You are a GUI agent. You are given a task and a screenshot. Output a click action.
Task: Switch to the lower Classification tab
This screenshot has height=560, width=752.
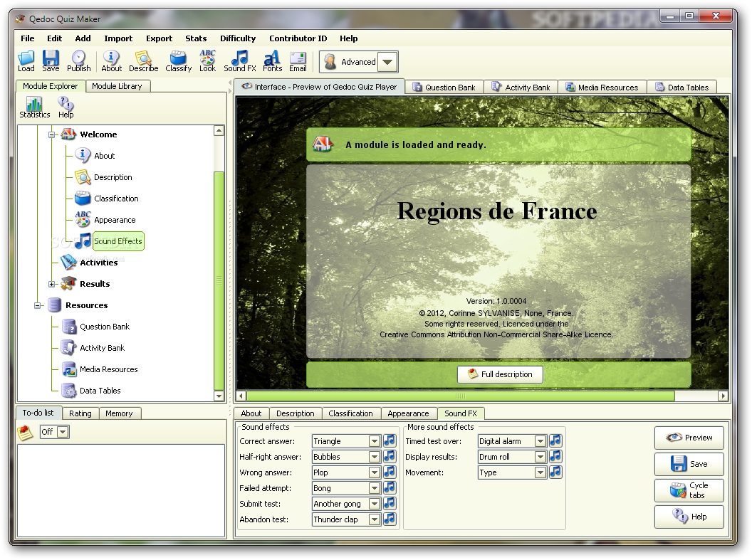[350, 413]
